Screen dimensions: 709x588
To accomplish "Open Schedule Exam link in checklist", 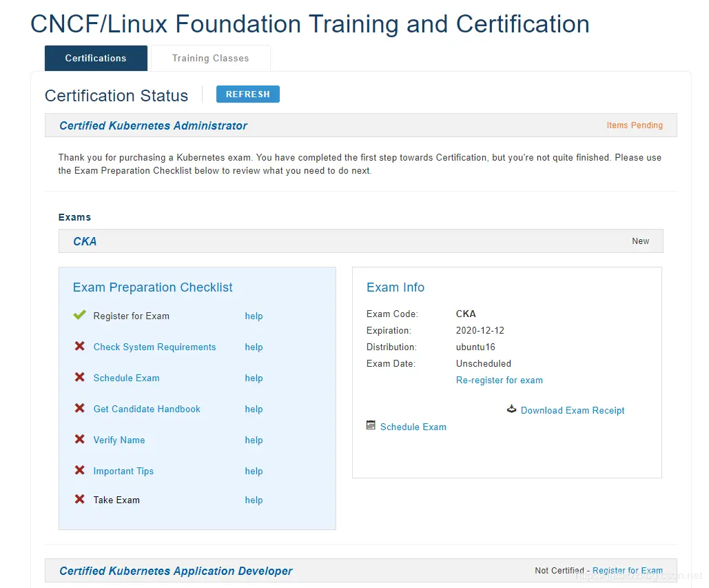I will click(x=126, y=378).
